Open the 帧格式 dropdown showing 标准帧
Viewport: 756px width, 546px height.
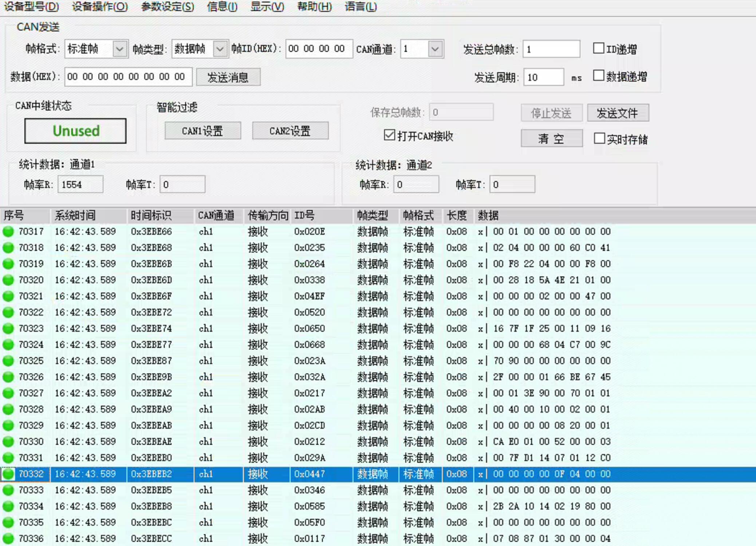point(120,49)
